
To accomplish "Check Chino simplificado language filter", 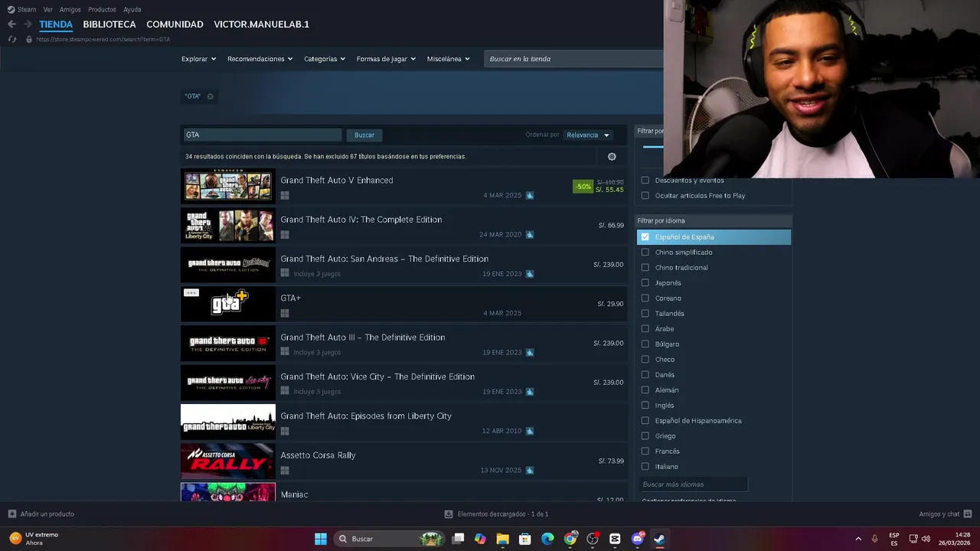I will click(645, 253).
